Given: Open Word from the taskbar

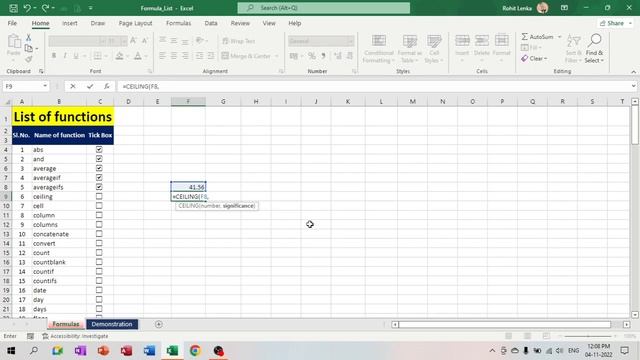Looking at the screenshot, I should pos(149,351).
